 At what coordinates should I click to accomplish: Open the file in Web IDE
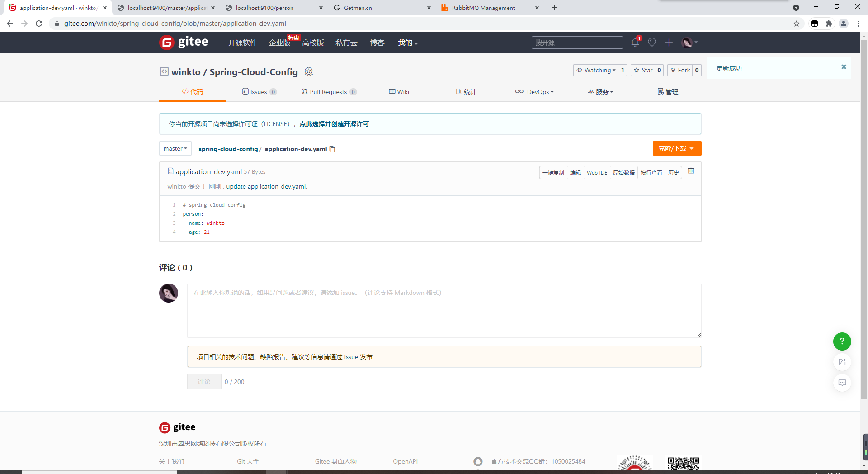pos(597,172)
